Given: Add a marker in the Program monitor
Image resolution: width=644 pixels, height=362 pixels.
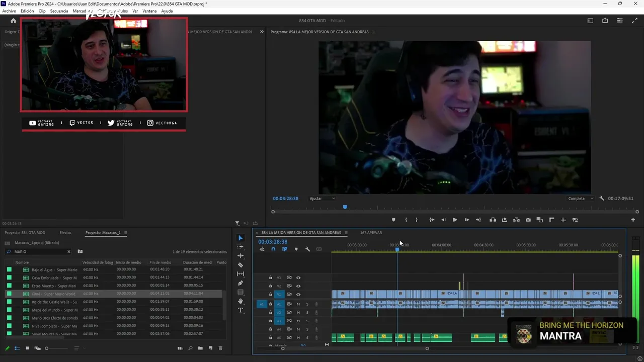Looking at the screenshot, I should [393, 220].
